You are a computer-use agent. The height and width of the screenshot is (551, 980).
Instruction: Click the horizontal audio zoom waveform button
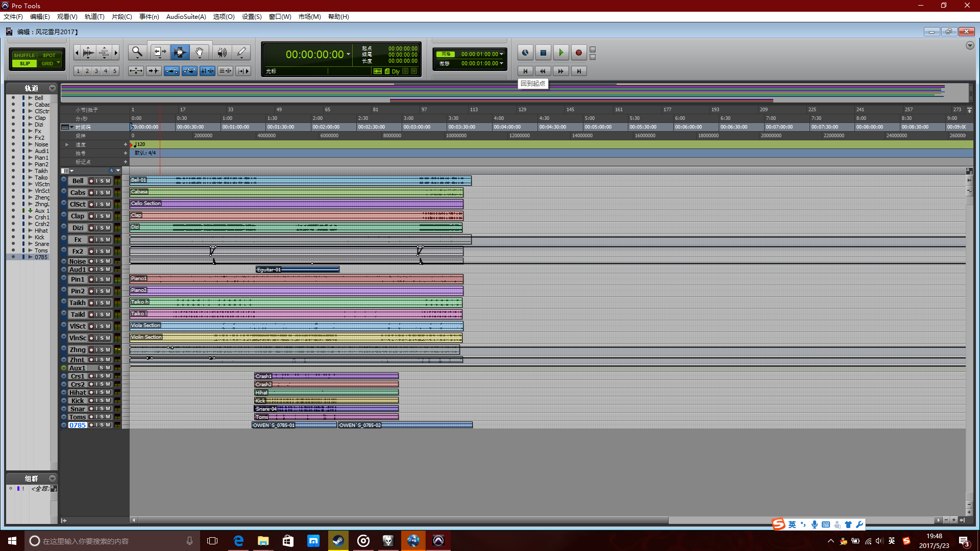88,52
